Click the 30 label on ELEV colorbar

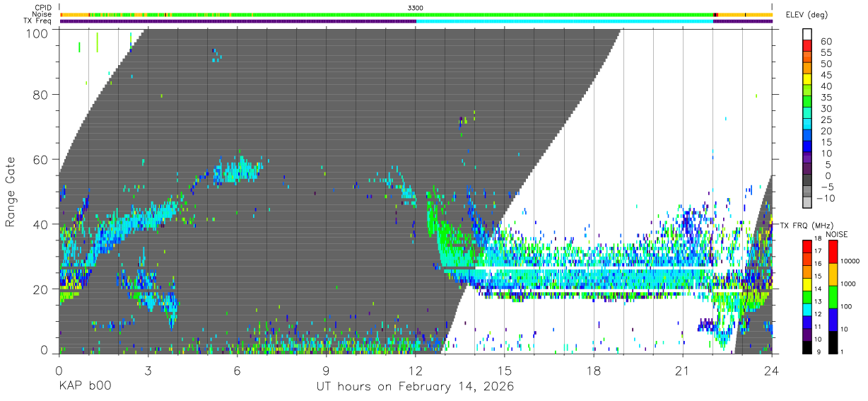tap(826, 109)
